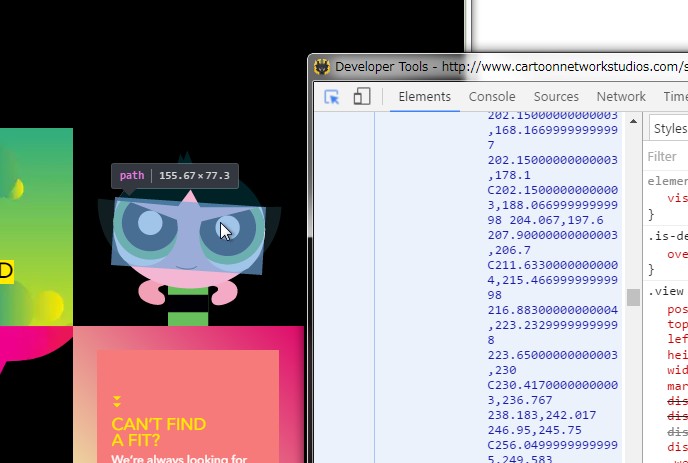Click the "We're always looking for" text
The image size is (688, 463).
[x=179, y=459]
